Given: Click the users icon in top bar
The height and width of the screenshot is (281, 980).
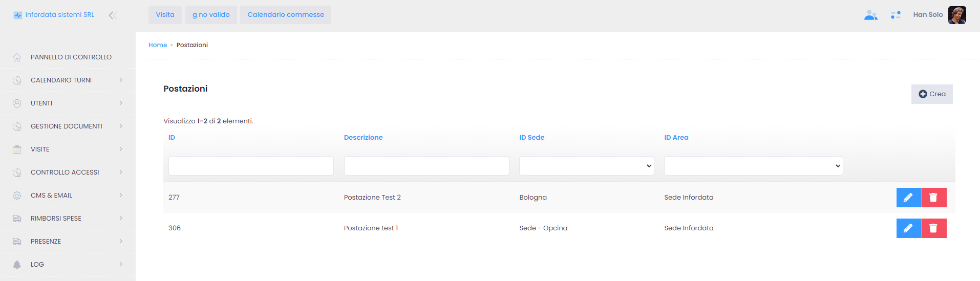Looking at the screenshot, I should 870,15.
